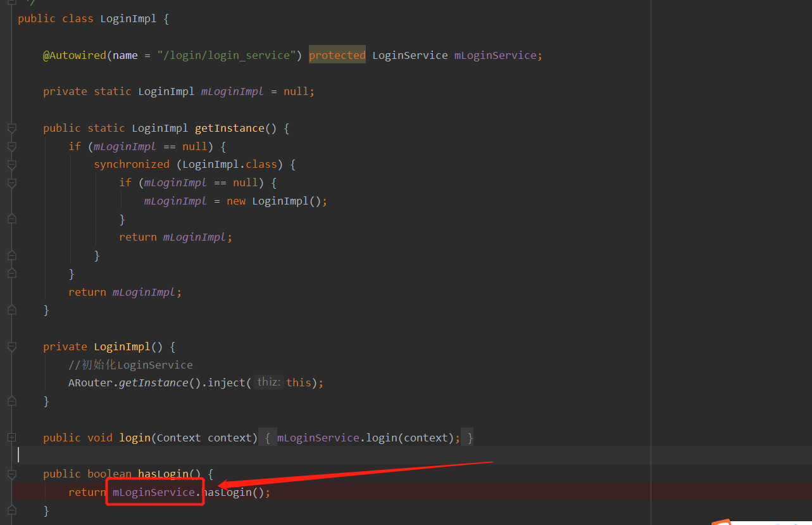Click the fold-end marker closing the getInstance() method

11,310
